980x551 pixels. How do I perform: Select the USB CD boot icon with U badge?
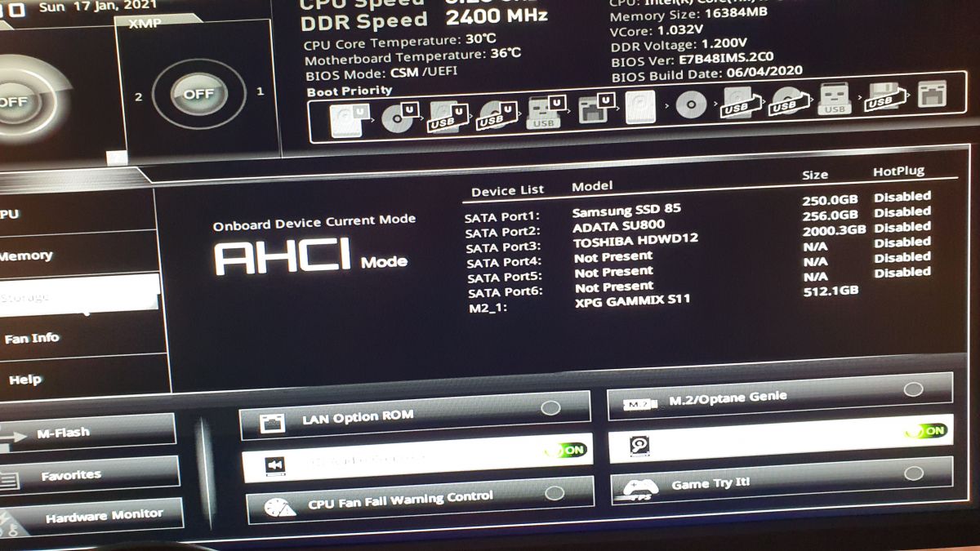point(498,115)
